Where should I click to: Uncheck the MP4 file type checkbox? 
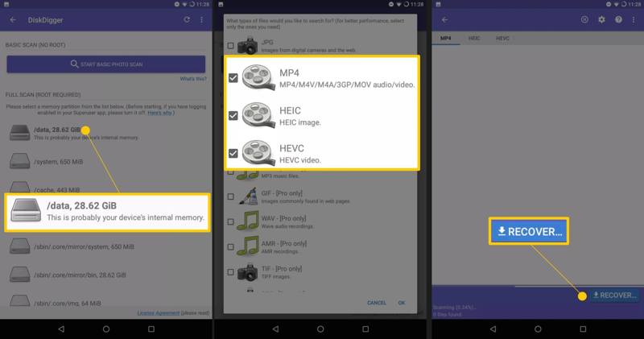(x=233, y=78)
